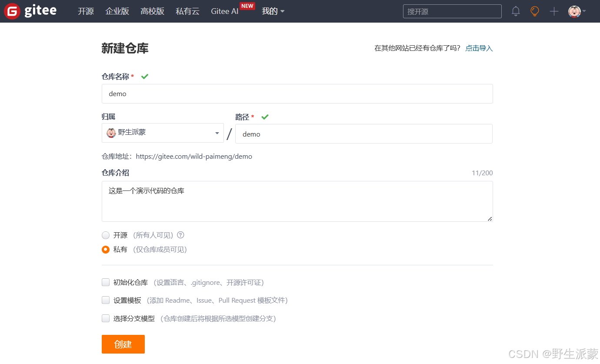This screenshot has height=364, width=600.
Task: Open the notifications bell
Action: point(516,11)
